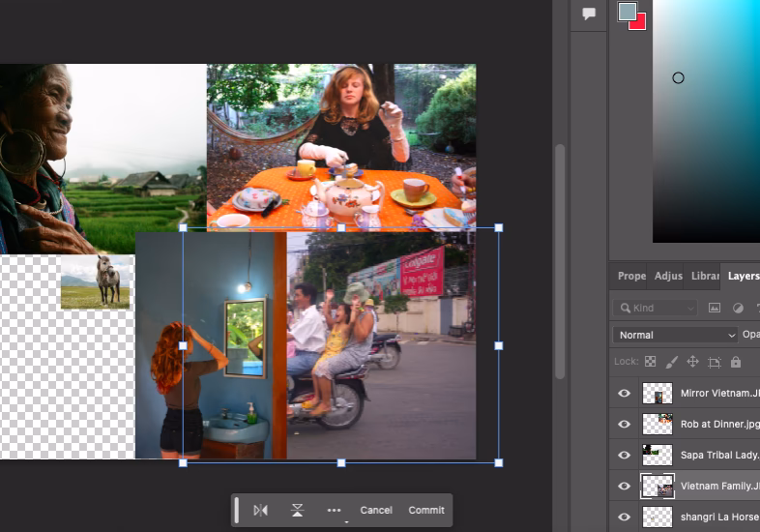Click the Rob at Dinner layer thumbnail
This screenshot has width=760, height=532.
coord(658,425)
